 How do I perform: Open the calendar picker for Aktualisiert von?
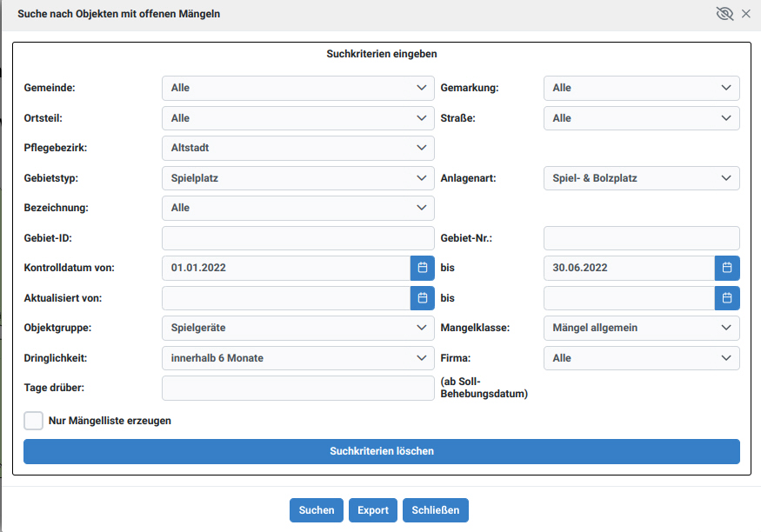point(422,297)
